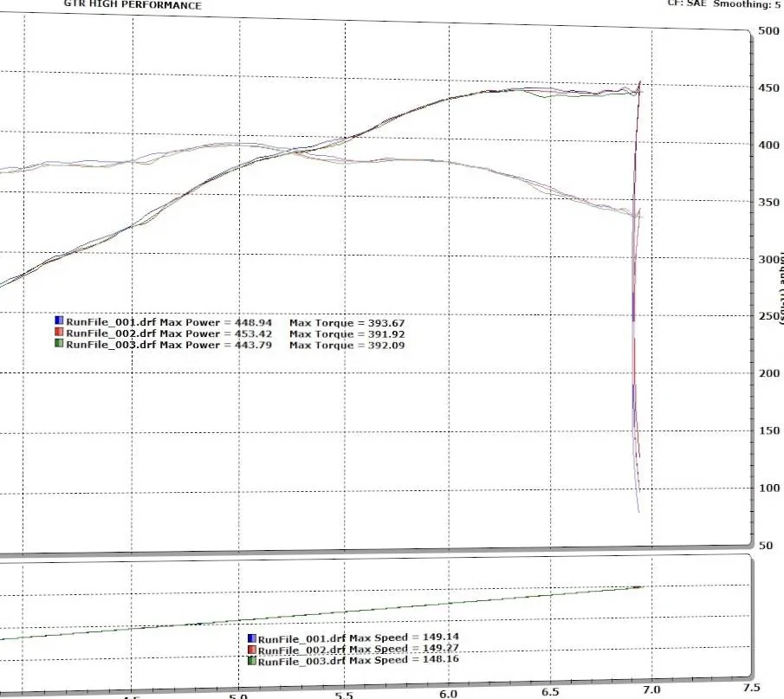Click the green RunFile_003 power legend swatch
The image size is (784, 699).
[x=59, y=344]
